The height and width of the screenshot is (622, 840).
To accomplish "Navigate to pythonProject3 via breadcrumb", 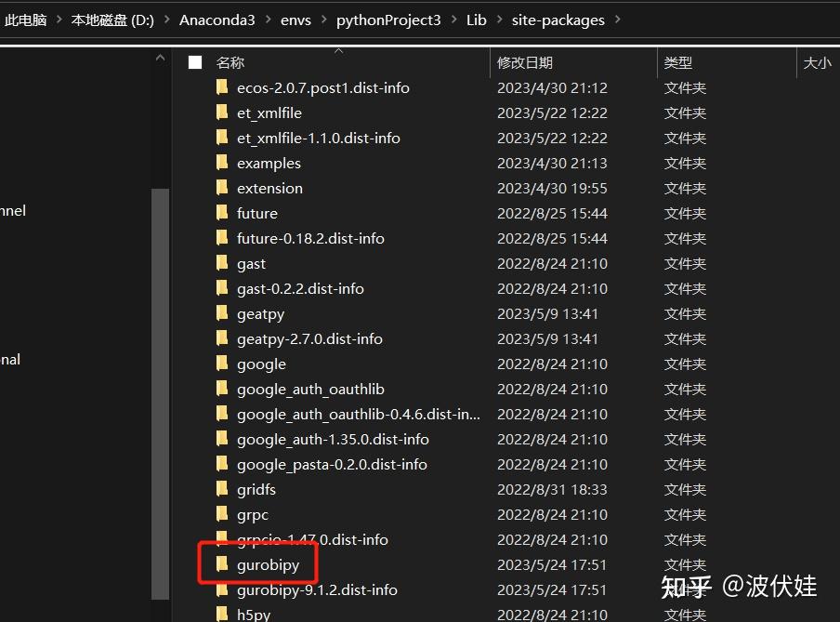I will (x=388, y=20).
